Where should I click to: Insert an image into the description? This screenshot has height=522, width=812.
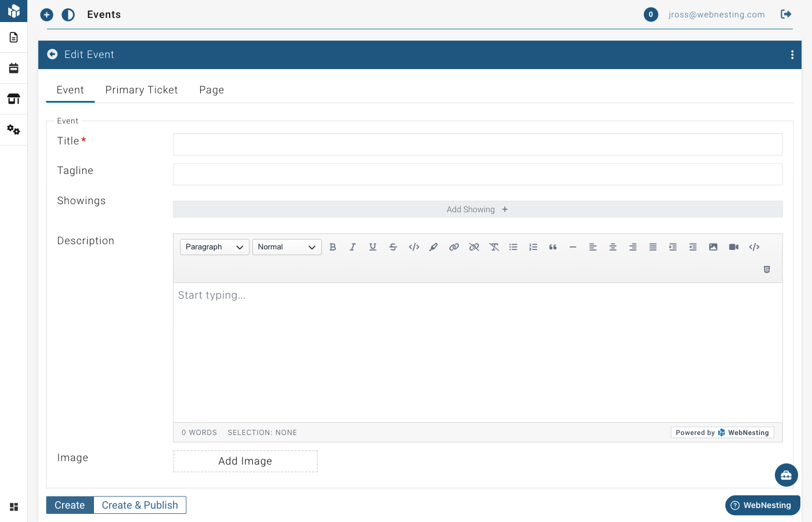713,246
